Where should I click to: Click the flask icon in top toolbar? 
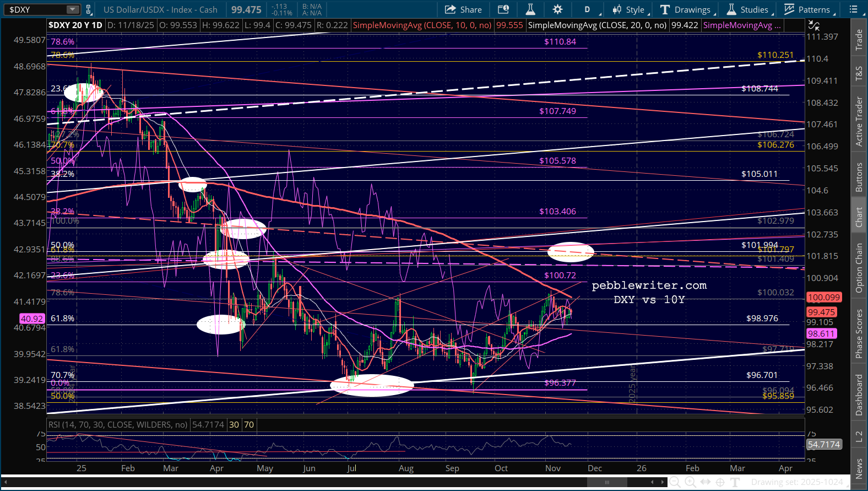(x=530, y=9)
